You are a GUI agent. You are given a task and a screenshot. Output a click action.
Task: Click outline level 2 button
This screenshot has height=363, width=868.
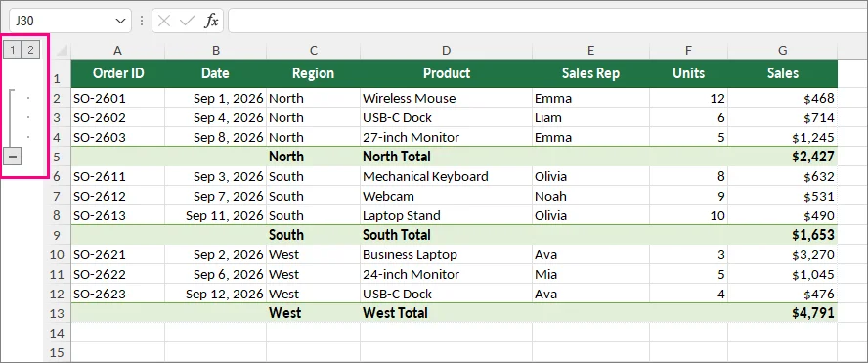pyautogui.click(x=30, y=50)
